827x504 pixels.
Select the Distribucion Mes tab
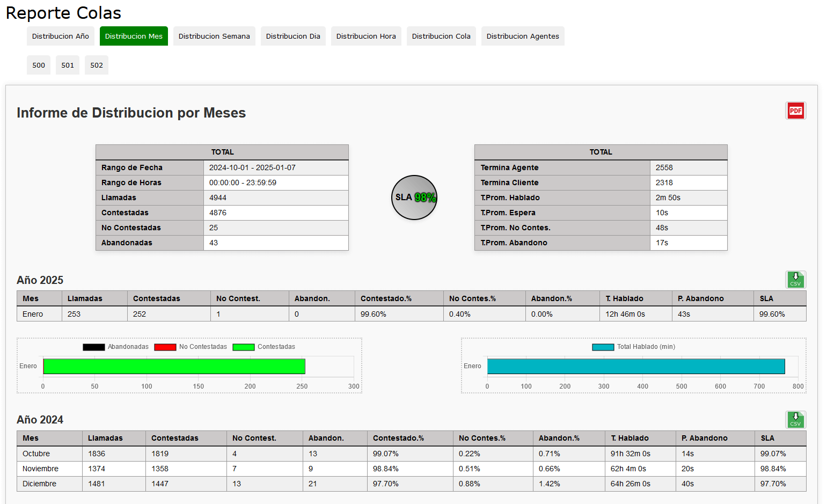(134, 36)
